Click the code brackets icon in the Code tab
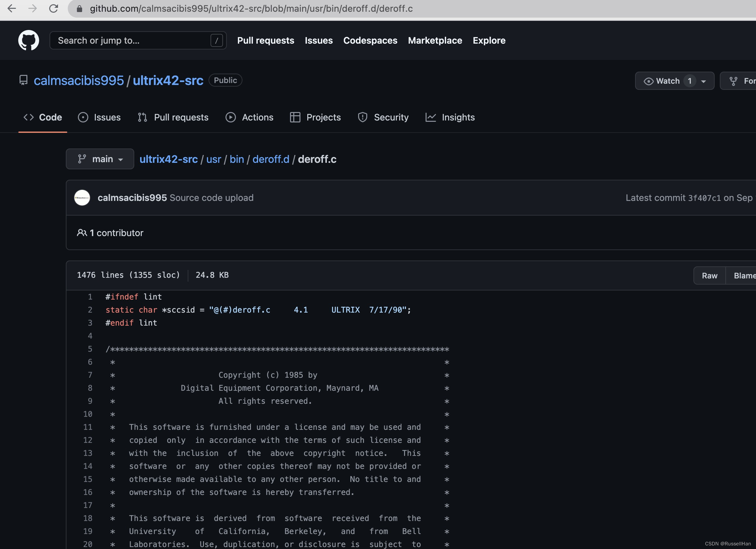The height and width of the screenshot is (549, 756). (x=29, y=117)
